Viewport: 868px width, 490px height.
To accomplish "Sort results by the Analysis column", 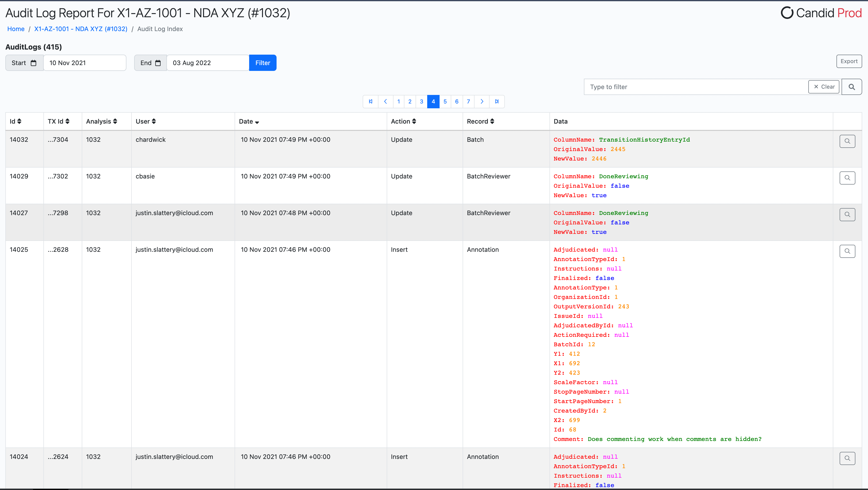I will tap(101, 121).
